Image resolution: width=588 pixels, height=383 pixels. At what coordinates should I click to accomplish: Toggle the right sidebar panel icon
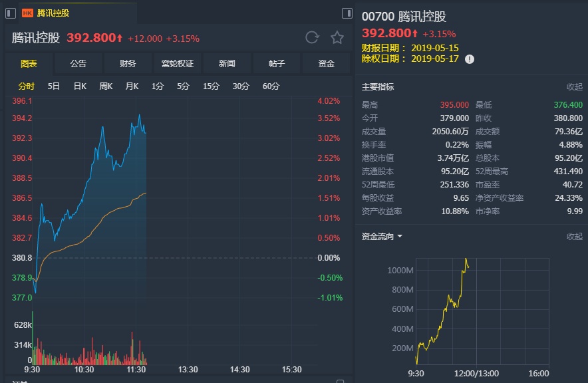click(347, 13)
